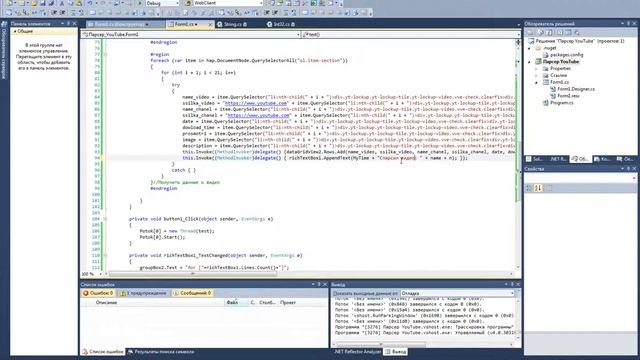Sort error list by Файл column

click(x=236, y=302)
